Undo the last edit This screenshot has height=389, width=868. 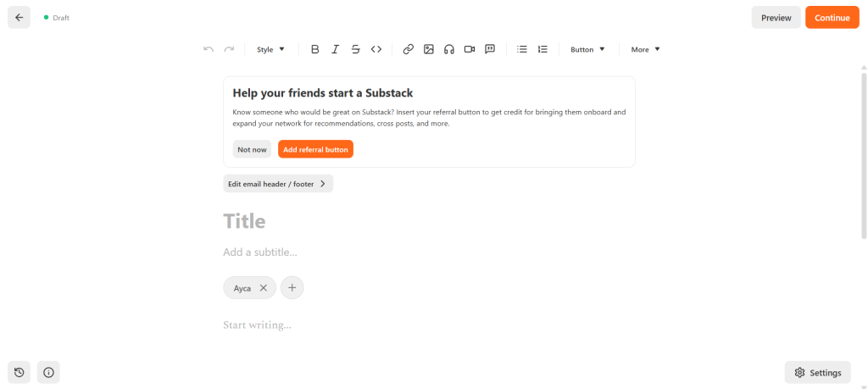coord(209,49)
